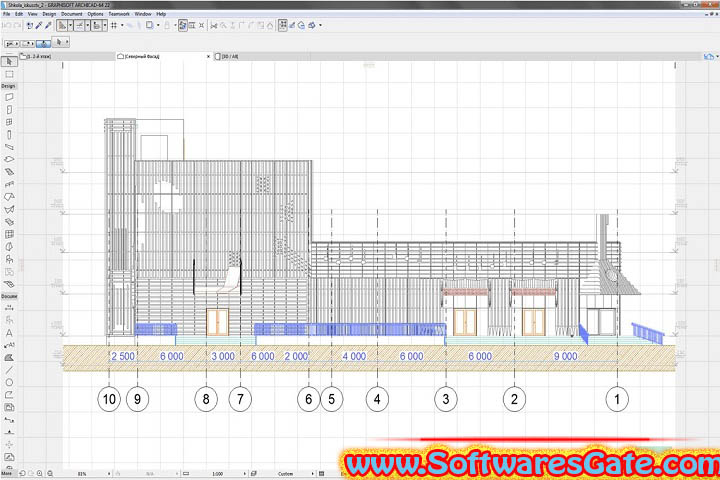720x480 pixels.
Task: Open the Document menu
Action: (72, 14)
